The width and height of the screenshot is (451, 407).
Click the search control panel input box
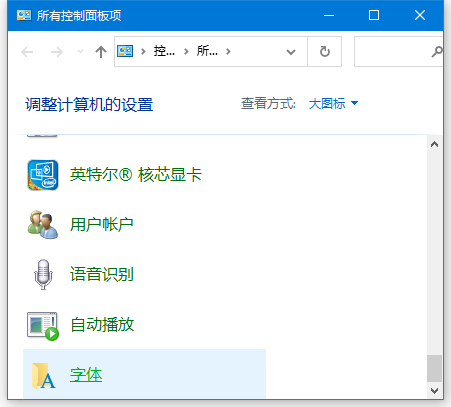[399, 52]
